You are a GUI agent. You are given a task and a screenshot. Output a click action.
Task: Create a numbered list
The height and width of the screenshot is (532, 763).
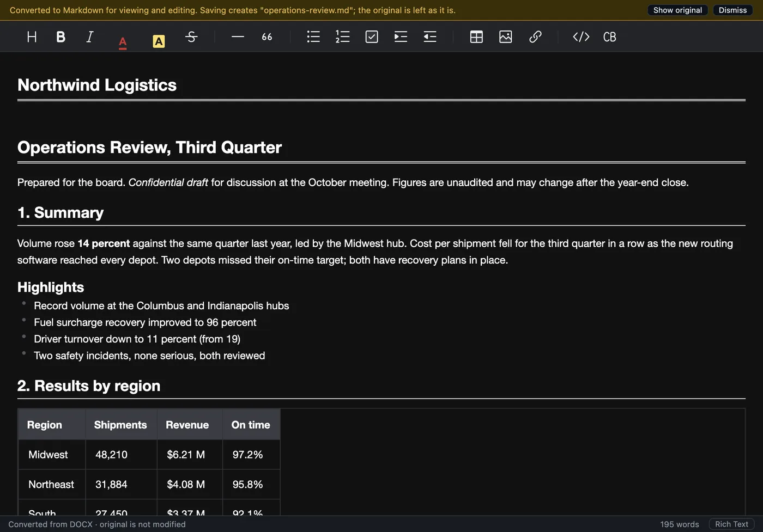(x=343, y=36)
